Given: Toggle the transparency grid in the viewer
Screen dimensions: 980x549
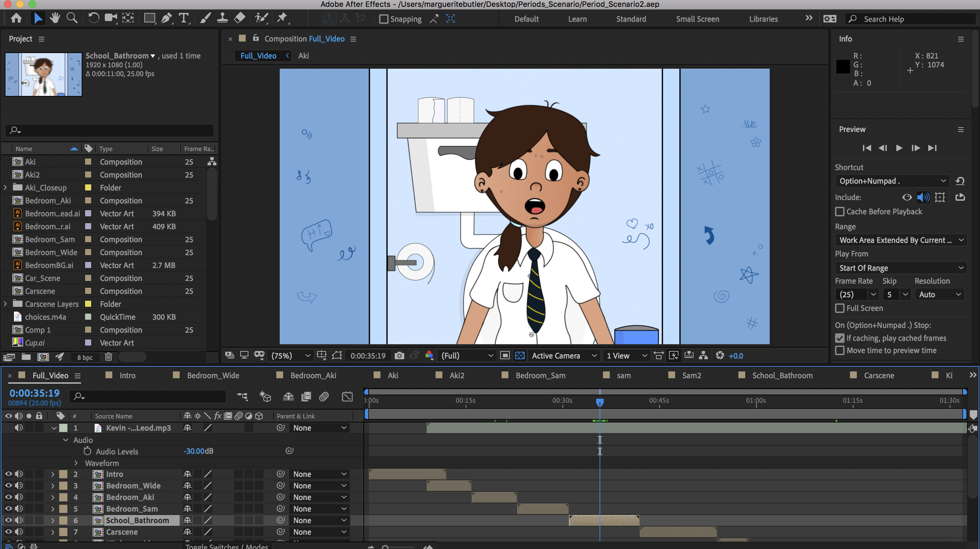Looking at the screenshot, I should click(x=520, y=355).
